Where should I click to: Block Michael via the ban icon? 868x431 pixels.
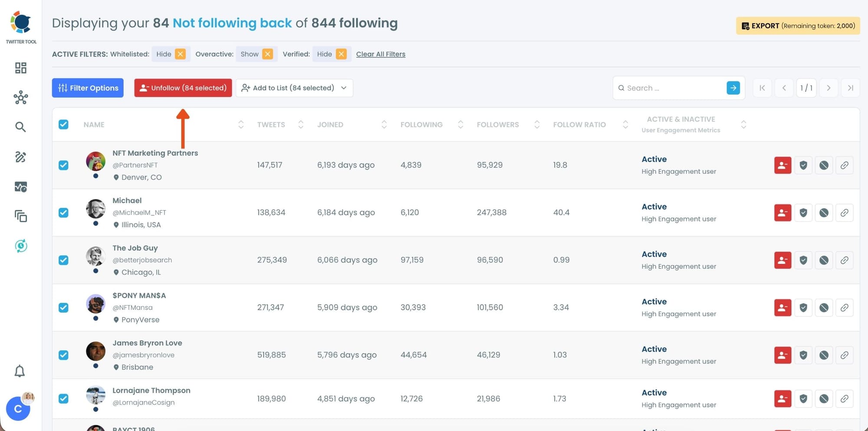[x=824, y=213]
